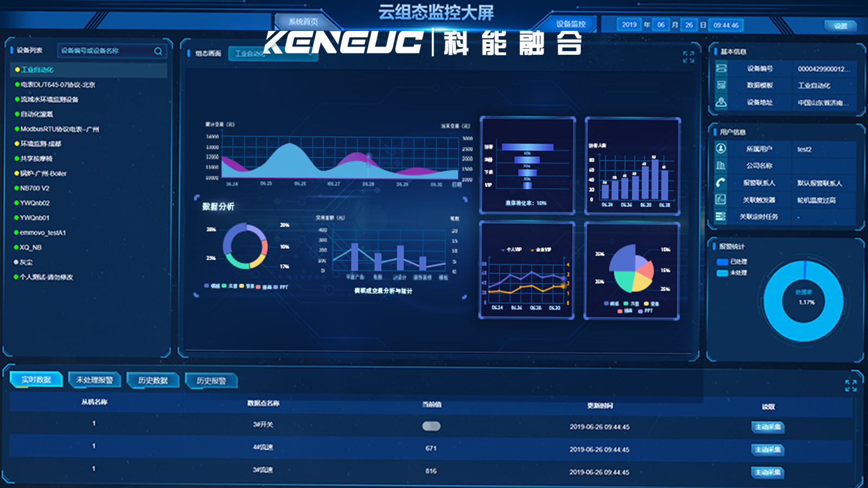868x488 pixels.
Task: Toggle the 3#开关 switch in the data table
Action: [x=431, y=426]
